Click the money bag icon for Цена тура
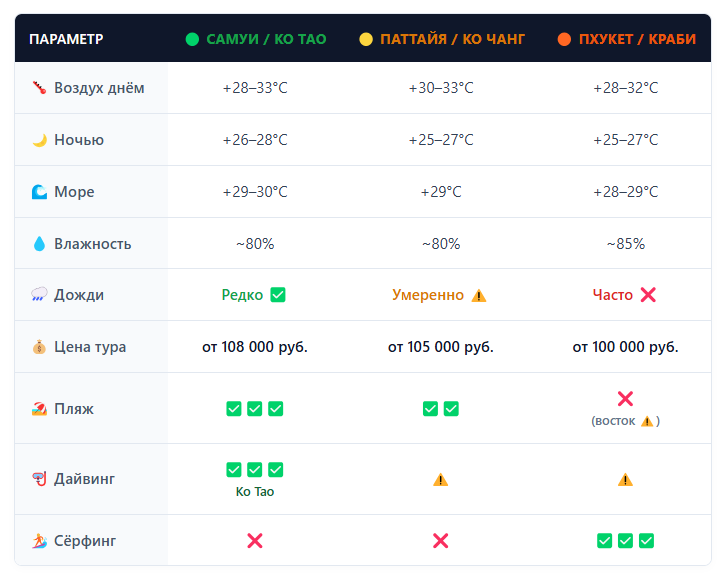 click(x=39, y=347)
